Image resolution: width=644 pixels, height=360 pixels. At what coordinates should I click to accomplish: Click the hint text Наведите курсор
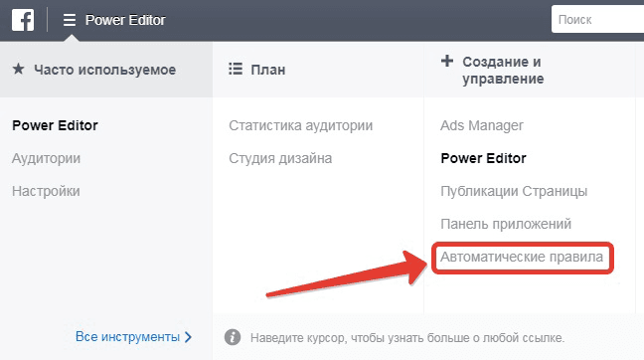pos(407,338)
